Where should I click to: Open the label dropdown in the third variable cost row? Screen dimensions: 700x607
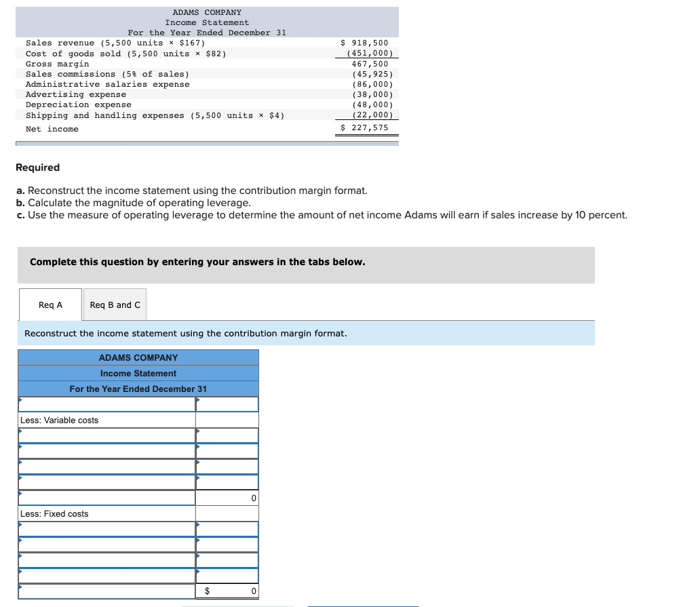(x=105, y=466)
